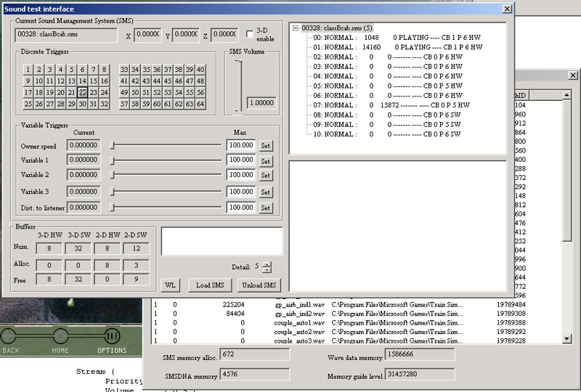Close the Sound test interface window
The height and width of the screenshot is (392, 581).
pyautogui.click(x=507, y=9)
